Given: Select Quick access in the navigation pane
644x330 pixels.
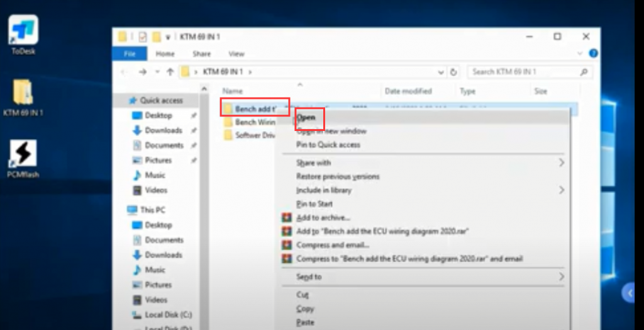Looking at the screenshot, I should tap(160, 100).
